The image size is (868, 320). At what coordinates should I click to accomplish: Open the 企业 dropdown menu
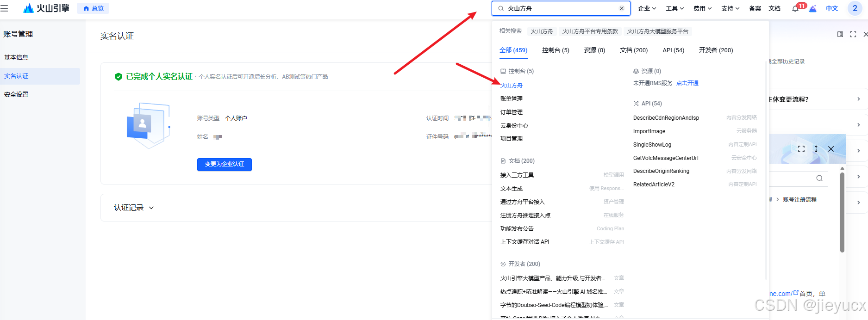click(x=647, y=8)
